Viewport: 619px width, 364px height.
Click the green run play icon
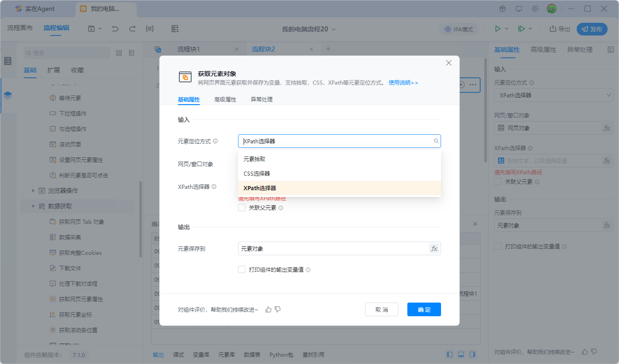498,29
